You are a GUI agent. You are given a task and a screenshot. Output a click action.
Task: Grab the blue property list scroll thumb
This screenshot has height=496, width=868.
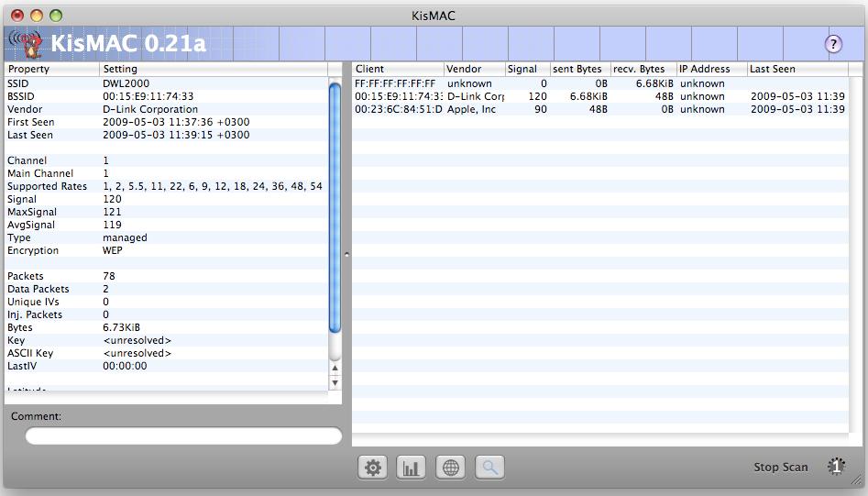point(335,207)
